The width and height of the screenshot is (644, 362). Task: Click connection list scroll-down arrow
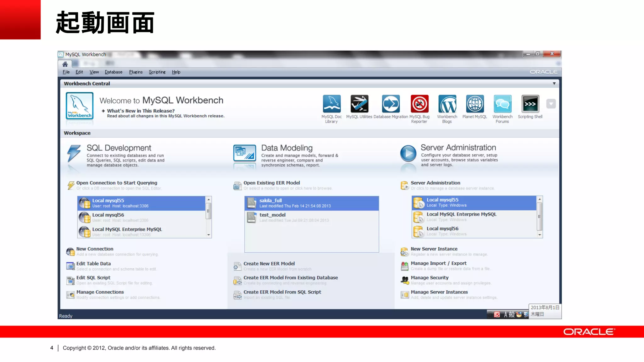(x=208, y=235)
